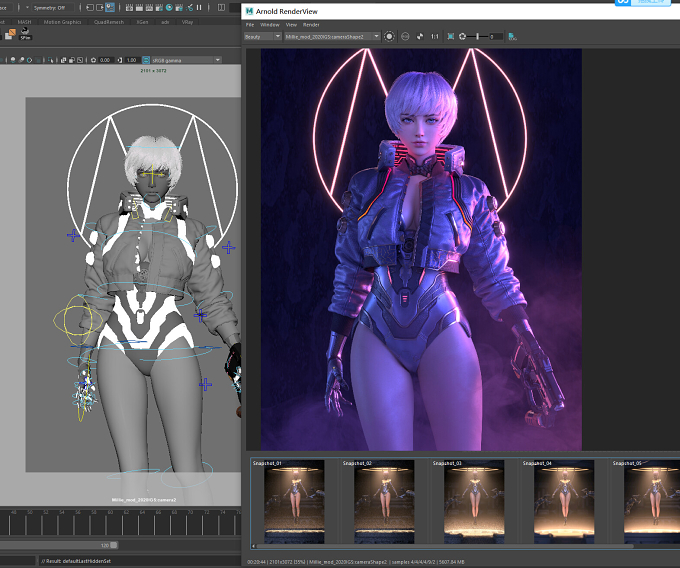Select Snapshot_02 thumbnail

pos(384,502)
